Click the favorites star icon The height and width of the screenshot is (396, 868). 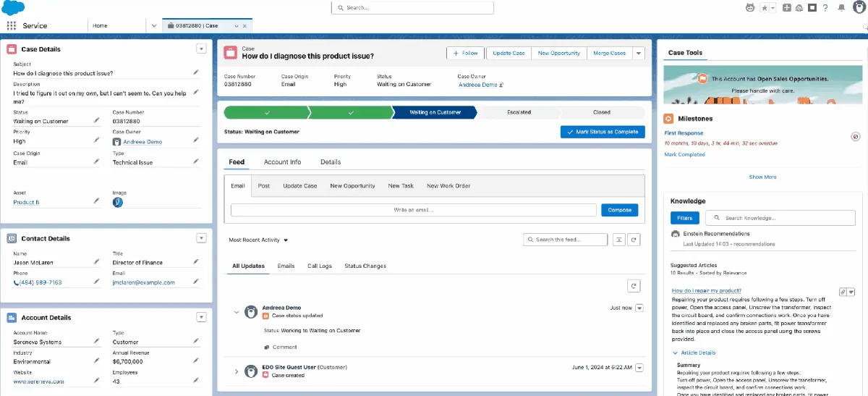tap(764, 8)
